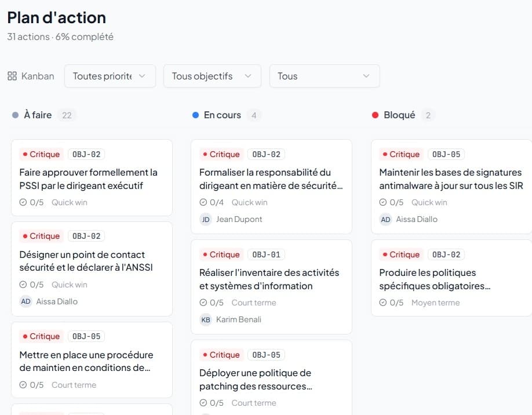Click the À faire count badge 22

click(x=67, y=115)
